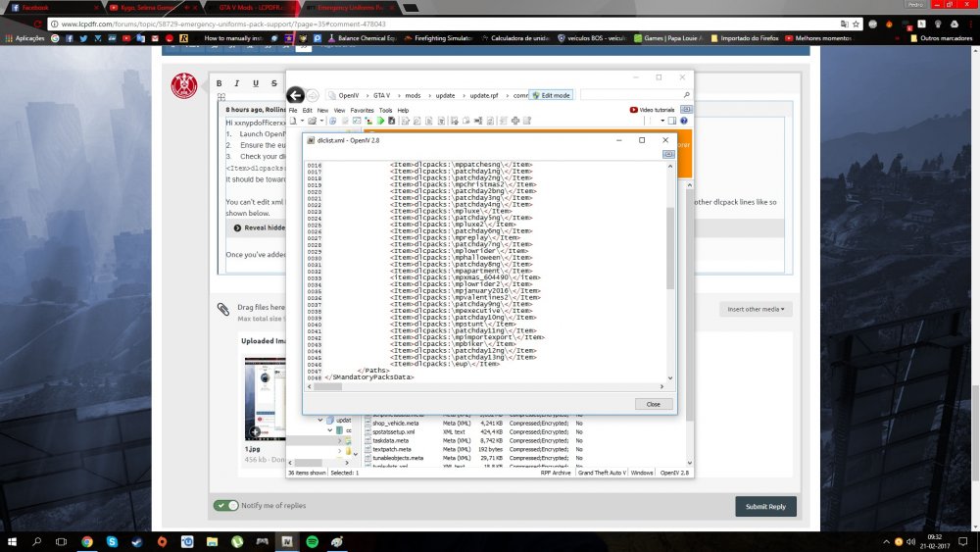Click the dlclist vertical scrollbar thumb
Image resolution: width=980 pixels, height=552 pixels.
(x=670, y=248)
